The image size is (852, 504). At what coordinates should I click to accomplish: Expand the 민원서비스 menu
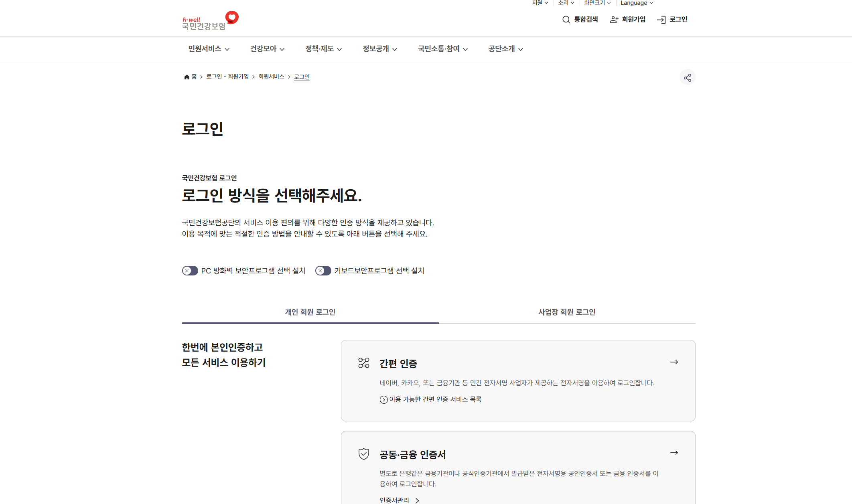209,49
